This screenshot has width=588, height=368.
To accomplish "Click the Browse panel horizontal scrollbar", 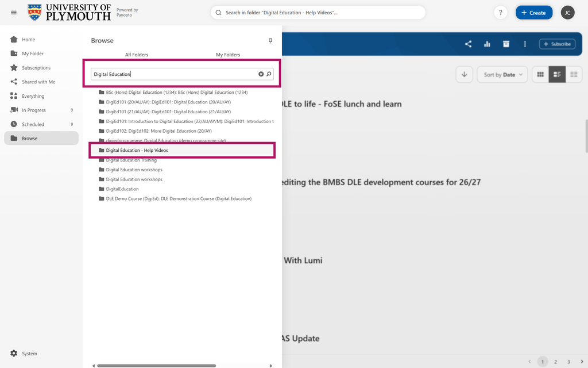I will [x=156, y=365].
